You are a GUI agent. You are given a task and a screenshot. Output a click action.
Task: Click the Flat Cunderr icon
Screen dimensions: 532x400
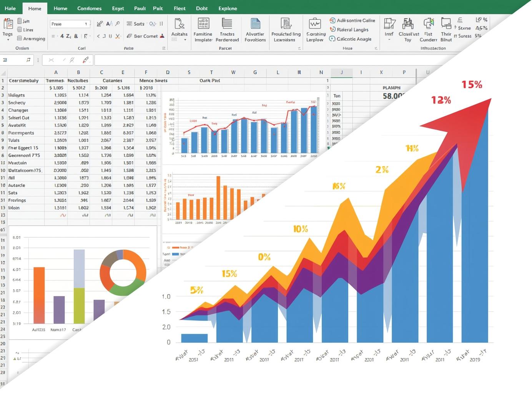click(428, 24)
